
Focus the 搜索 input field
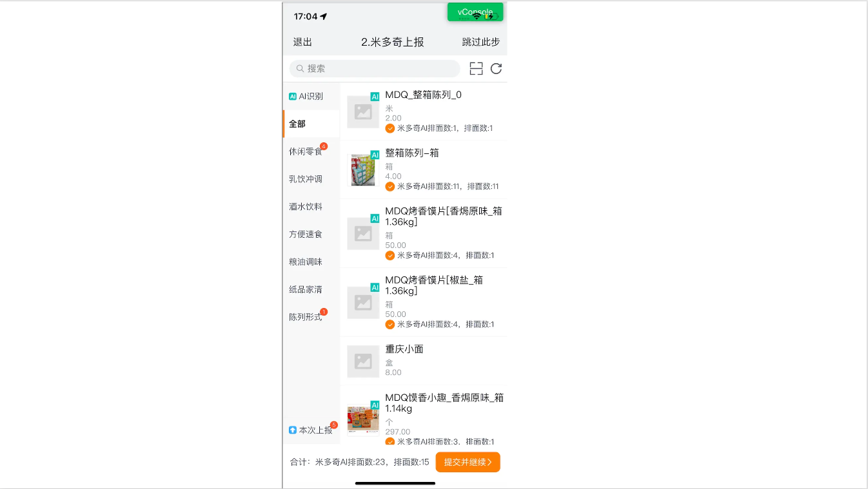pyautogui.click(x=375, y=68)
